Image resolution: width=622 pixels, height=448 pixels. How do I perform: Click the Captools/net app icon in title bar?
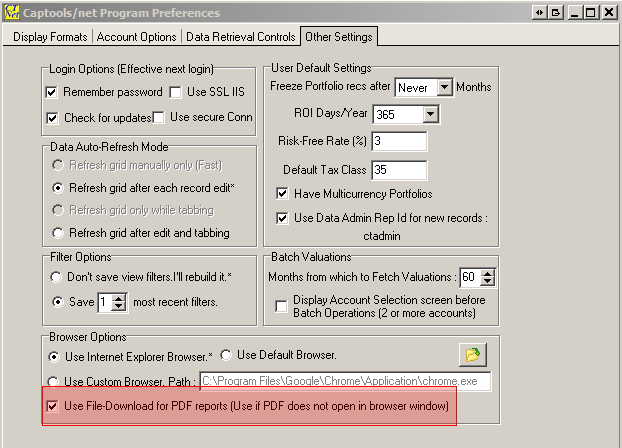click(x=9, y=12)
